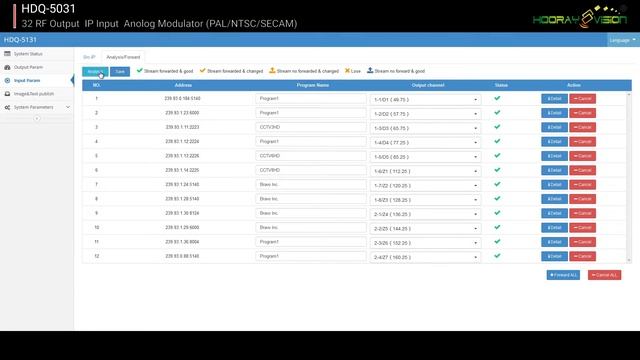Open output channel dropdown 1-5/D5 (85.25)

point(425,157)
